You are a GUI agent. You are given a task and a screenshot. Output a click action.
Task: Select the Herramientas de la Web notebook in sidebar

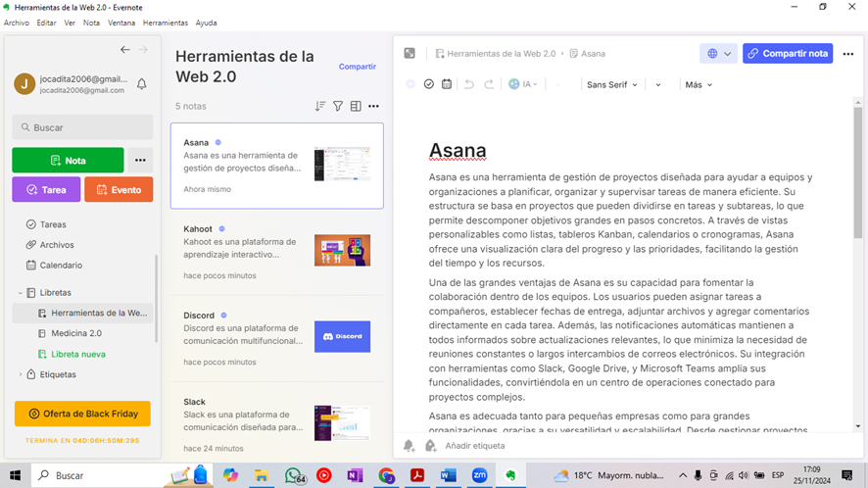tap(83, 313)
